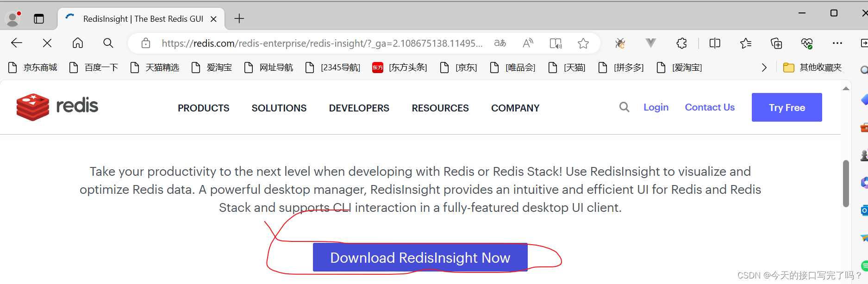Open the favorites list icon
This screenshot has width=868, height=284.
(745, 43)
